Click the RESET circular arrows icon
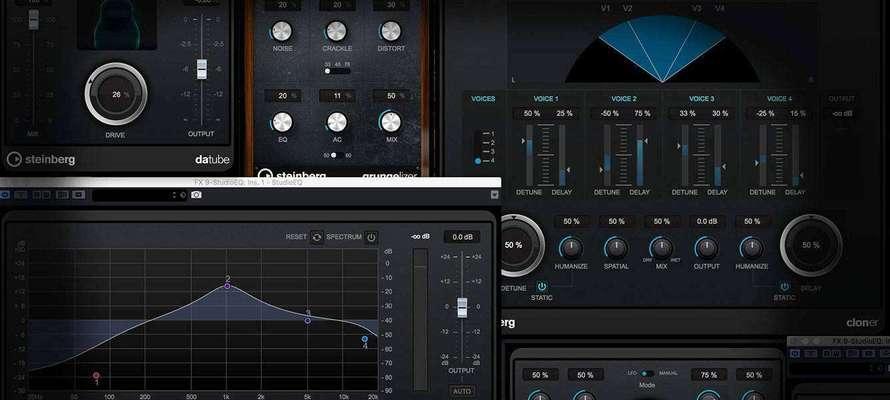The width and height of the screenshot is (890, 400). click(317, 237)
